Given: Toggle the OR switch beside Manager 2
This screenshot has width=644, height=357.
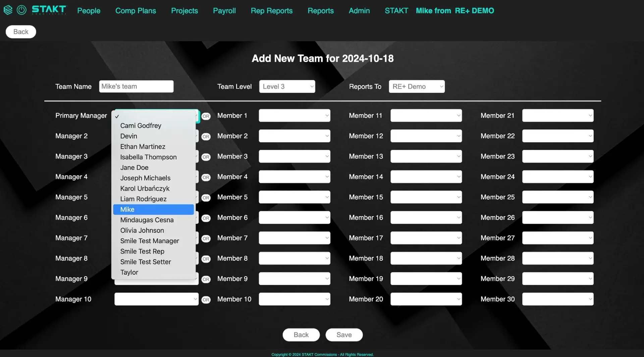Looking at the screenshot, I should pos(206,137).
